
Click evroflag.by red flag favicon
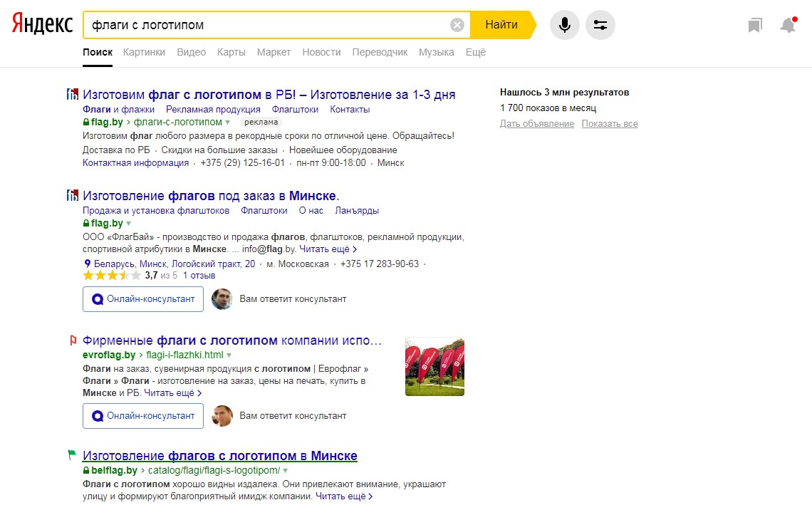pyautogui.click(x=73, y=340)
